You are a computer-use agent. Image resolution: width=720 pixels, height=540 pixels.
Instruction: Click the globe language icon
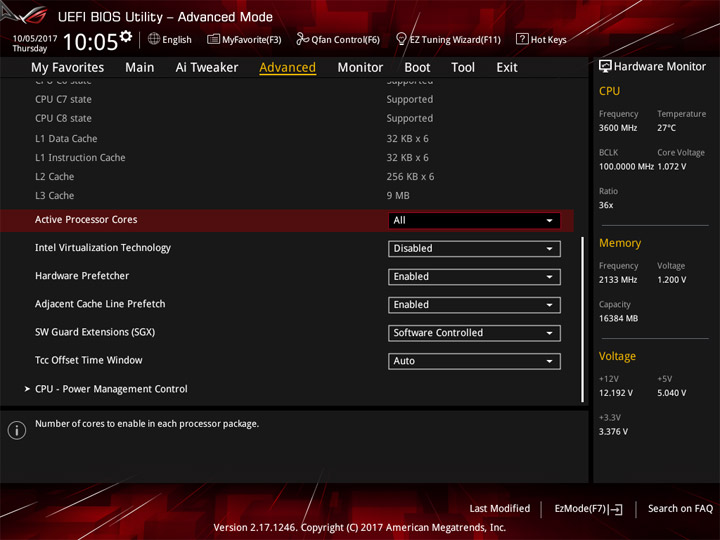[x=154, y=39]
